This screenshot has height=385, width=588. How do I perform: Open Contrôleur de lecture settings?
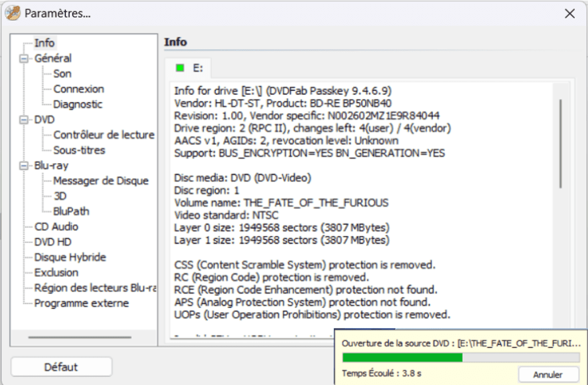[x=104, y=134]
